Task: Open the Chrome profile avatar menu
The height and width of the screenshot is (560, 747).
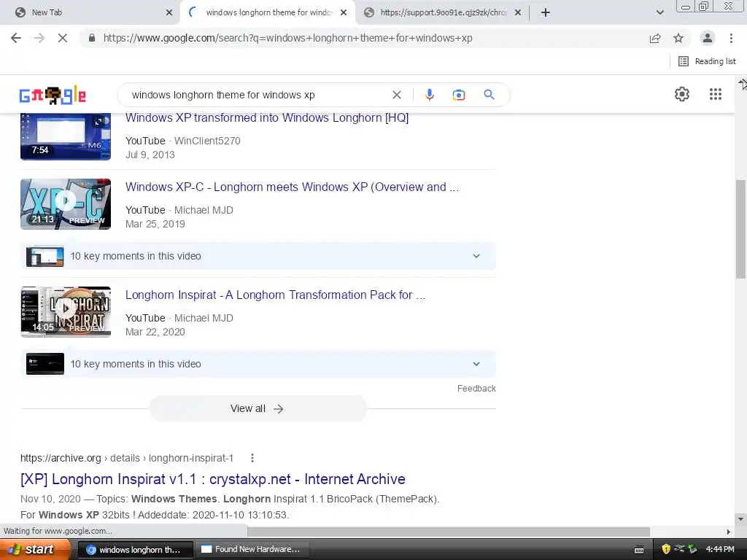Action: [x=708, y=38]
